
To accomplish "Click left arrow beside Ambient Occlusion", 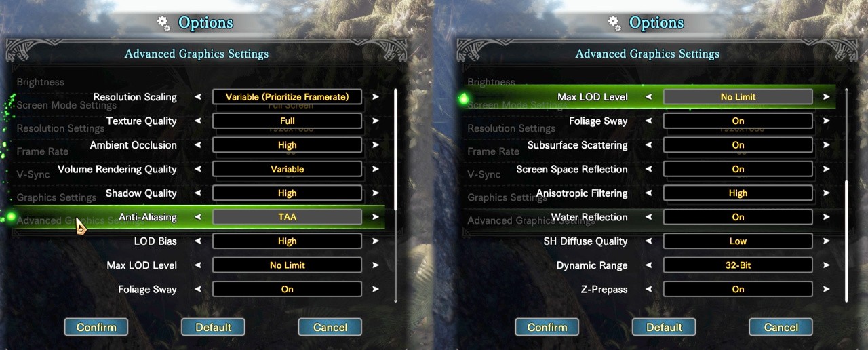I will point(198,145).
